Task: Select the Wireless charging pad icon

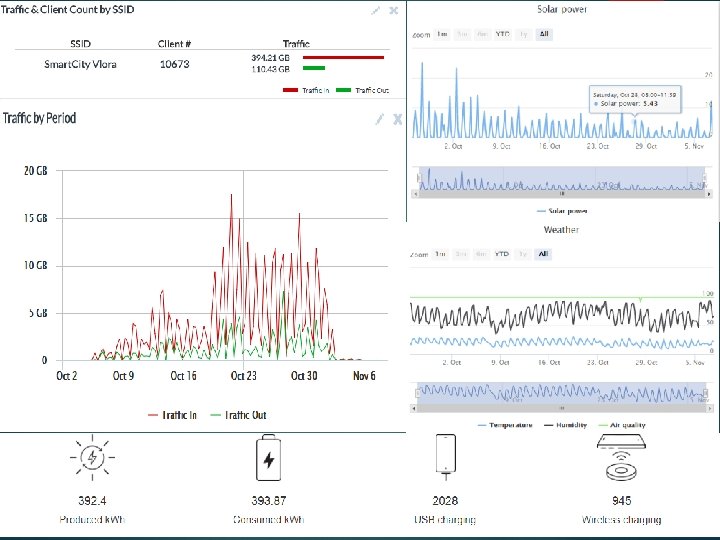Action: tap(621, 457)
